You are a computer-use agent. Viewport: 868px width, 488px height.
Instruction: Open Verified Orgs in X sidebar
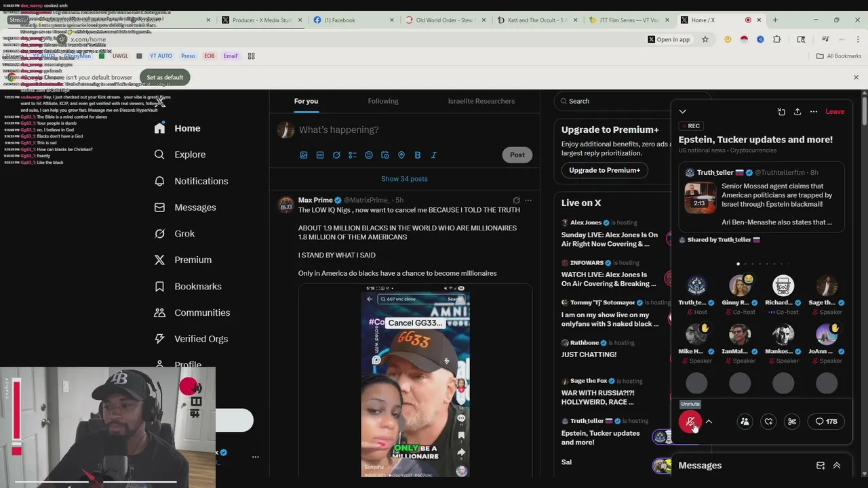point(191,339)
